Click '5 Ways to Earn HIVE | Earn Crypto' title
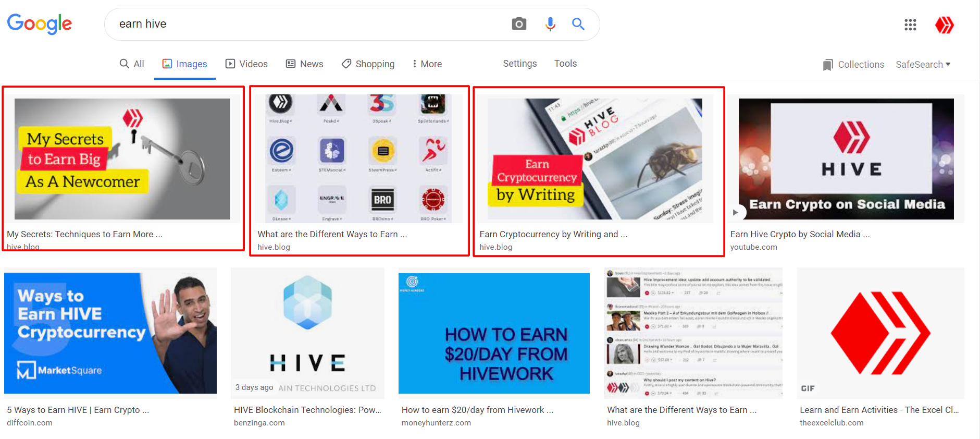The image size is (980, 439). [78, 410]
